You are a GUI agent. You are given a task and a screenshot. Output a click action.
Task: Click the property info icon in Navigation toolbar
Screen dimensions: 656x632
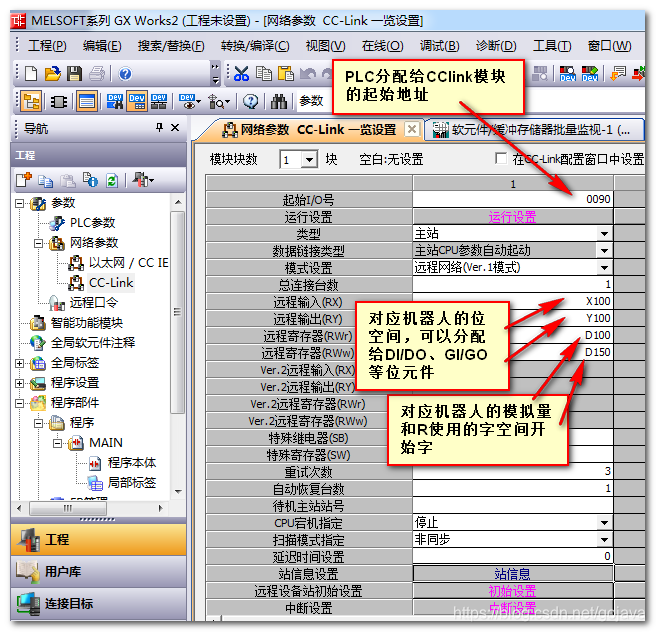pos(90,180)
